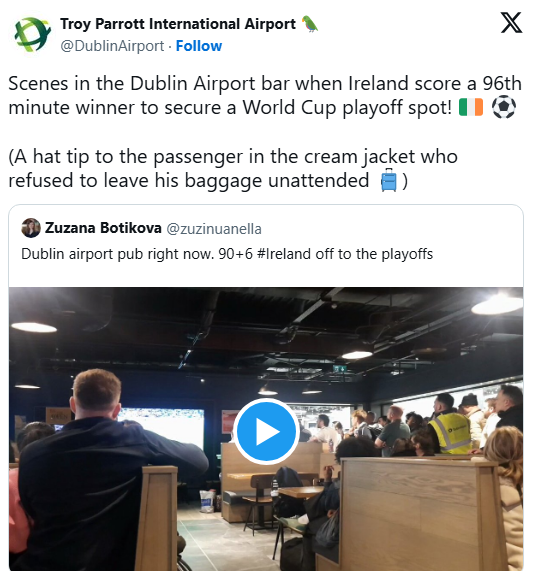
Task: Open Troy Parrott International Airport profile name
Action: click(178, 24)
